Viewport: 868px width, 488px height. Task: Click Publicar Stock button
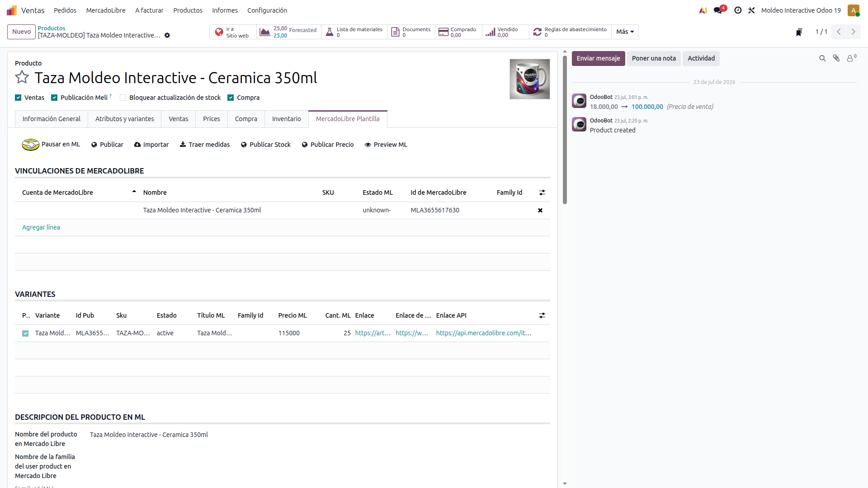click(x=266, y=145)
